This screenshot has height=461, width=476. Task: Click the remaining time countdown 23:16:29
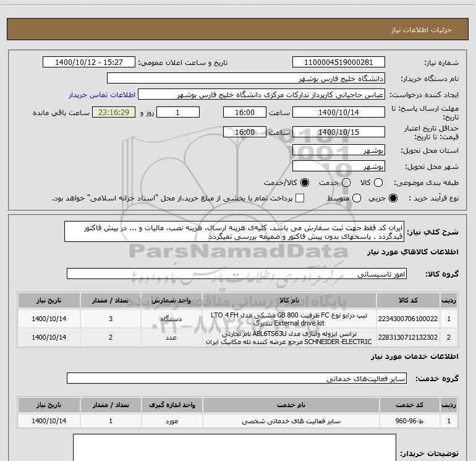(114, 112)
